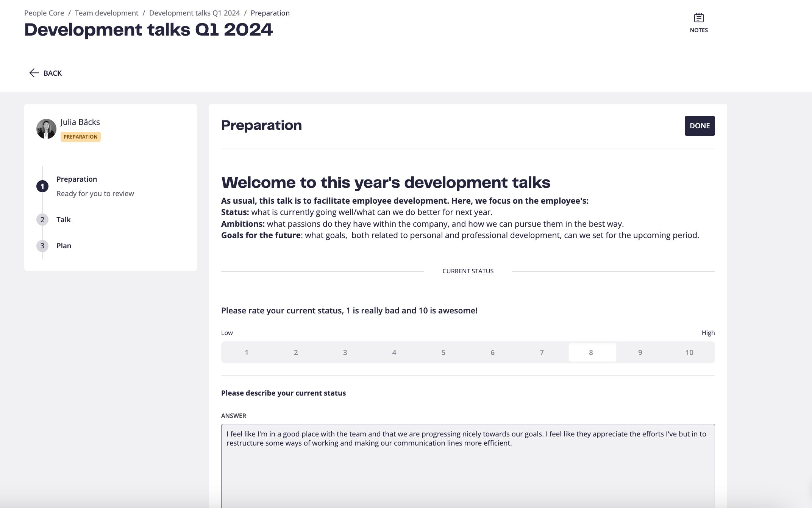Open Development talks Q1 2024 breadcrumb
Image resolution: width=812 pixels, height=508 pixels.
[x=195, y=13]
